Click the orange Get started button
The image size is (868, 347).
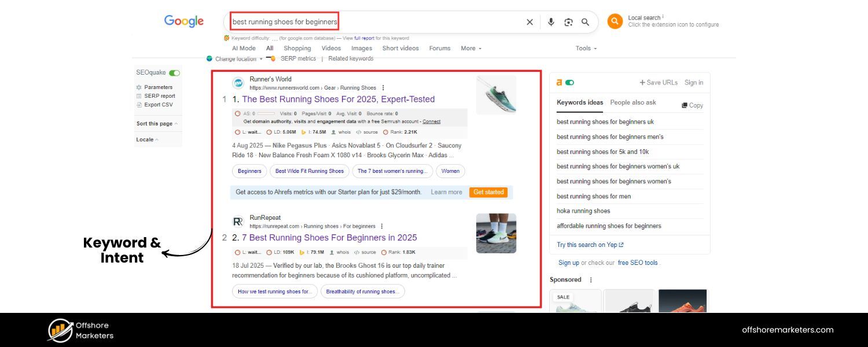pyautogui.click(x=488, y=192)
